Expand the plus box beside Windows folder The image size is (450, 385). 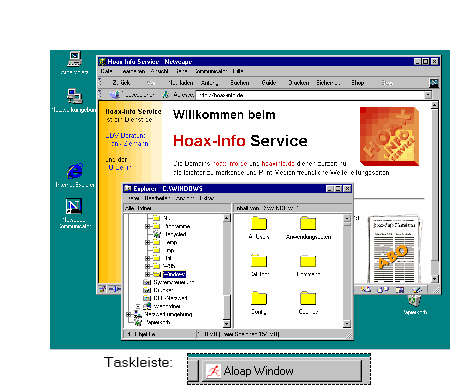[147, 274]
